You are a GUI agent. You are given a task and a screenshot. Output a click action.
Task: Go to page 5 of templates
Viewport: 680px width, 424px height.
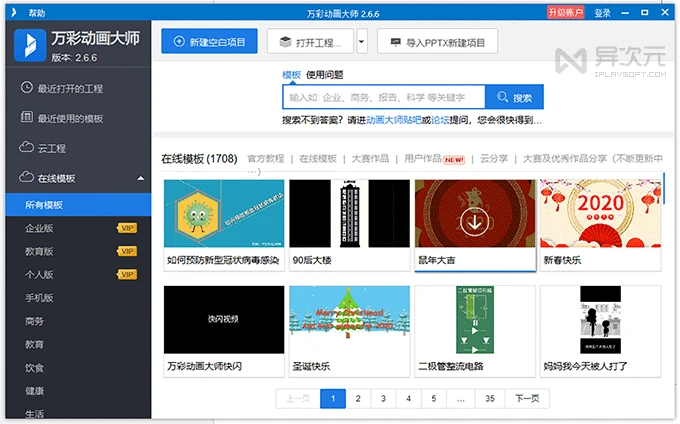[x=434, y=398]
